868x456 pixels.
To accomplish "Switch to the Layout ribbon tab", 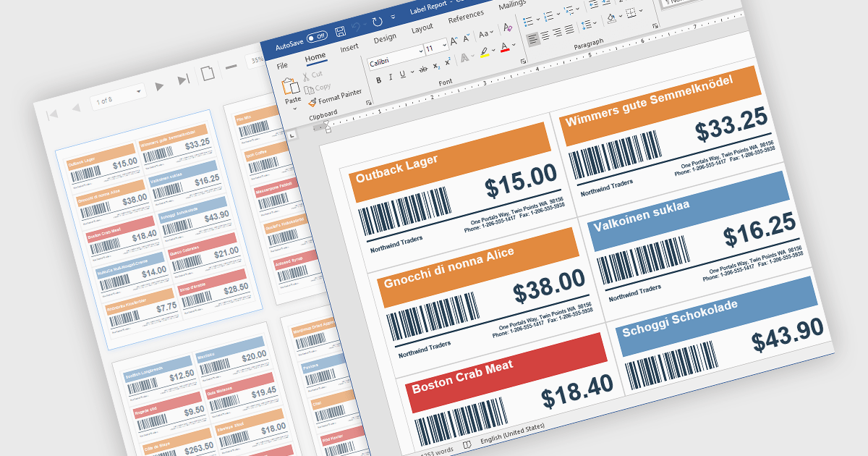I will coord(422,29).
